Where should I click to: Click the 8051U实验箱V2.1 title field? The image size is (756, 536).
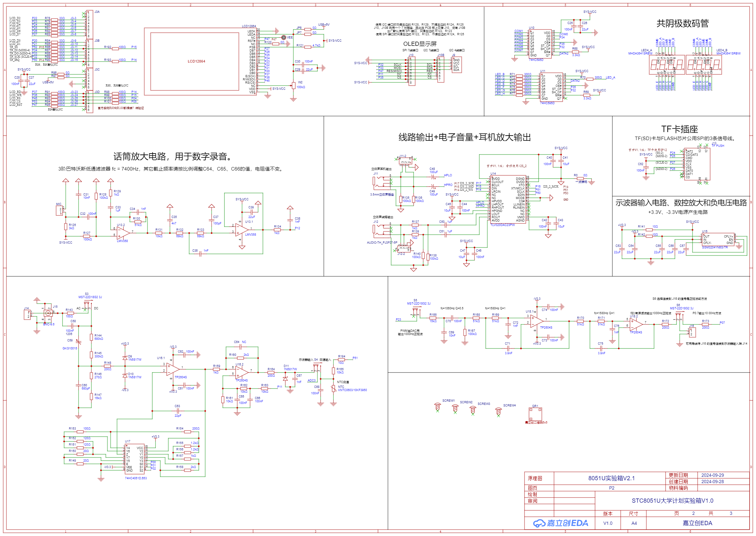click(x=611, y=478)
